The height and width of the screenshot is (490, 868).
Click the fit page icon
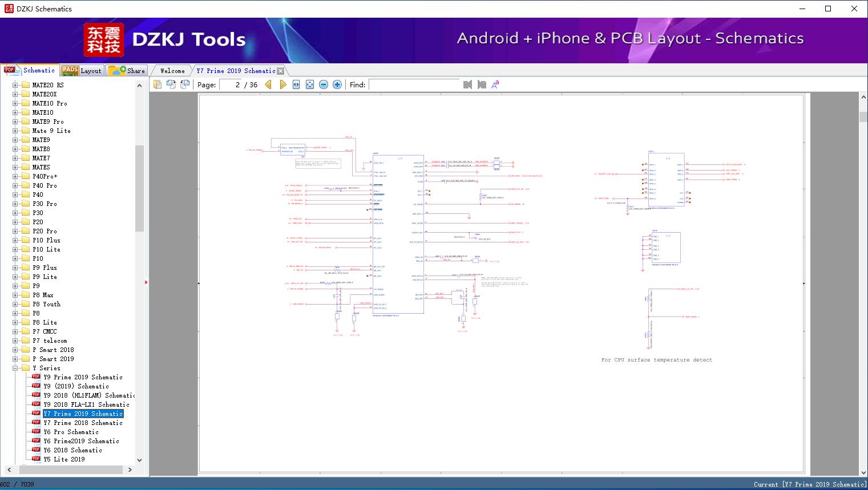[310, 84]
